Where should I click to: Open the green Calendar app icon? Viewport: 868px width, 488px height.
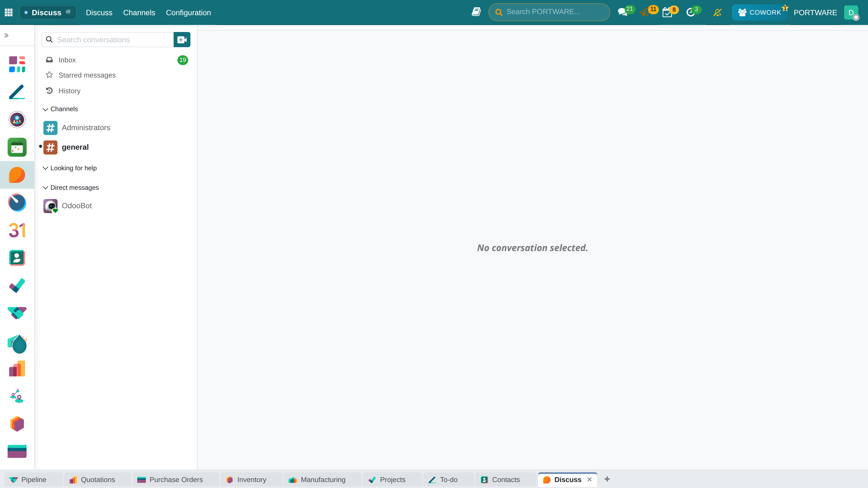[17, 147]
